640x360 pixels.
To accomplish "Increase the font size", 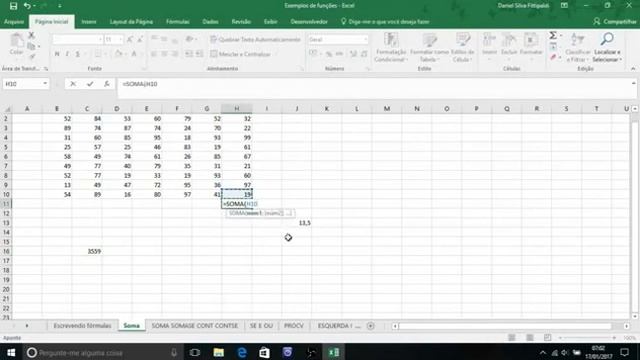I will pos(129,40).
